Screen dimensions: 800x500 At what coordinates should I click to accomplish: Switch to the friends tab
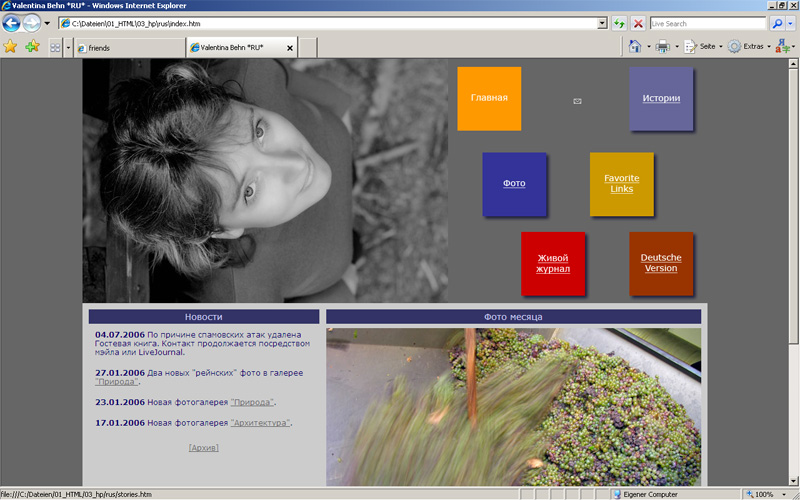point(130,48)
